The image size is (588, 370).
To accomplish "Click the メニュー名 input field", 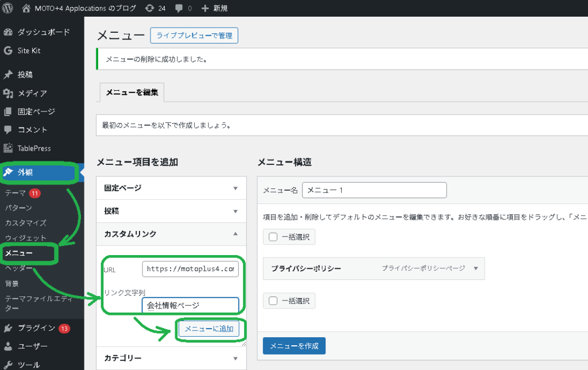I will point(374,190).
